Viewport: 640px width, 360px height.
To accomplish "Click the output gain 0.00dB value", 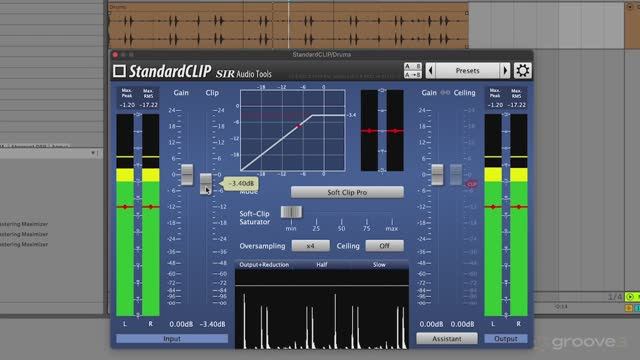I will point(431,324).
